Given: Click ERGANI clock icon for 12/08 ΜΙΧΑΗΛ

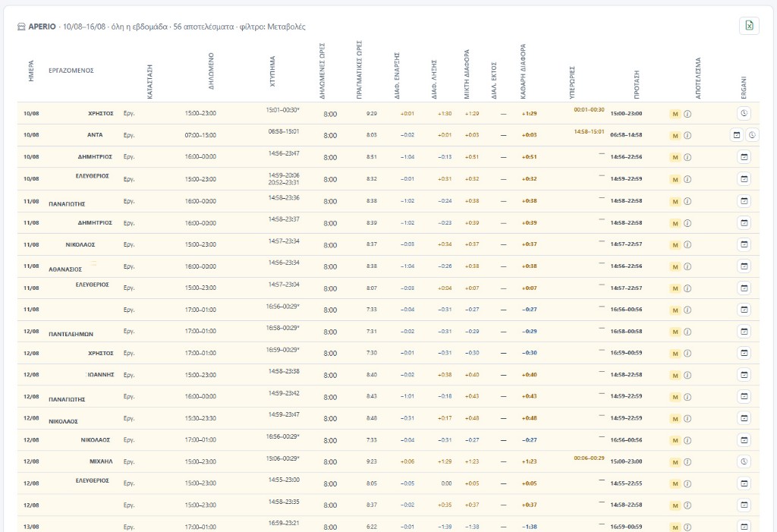Looking at the screenshot, I should pos(744,461).
